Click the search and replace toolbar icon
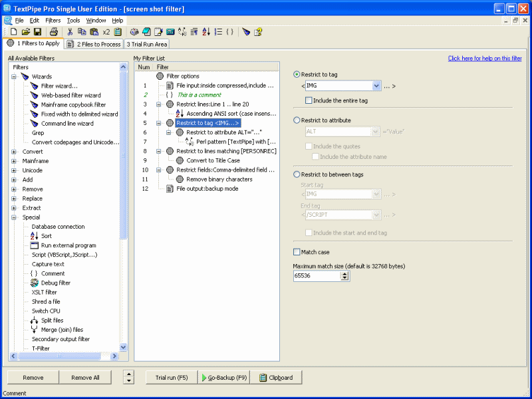 (x=182, y=32)
